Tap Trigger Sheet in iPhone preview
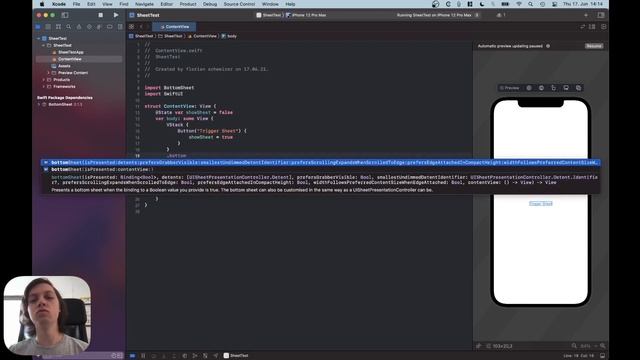 point(541,203)
